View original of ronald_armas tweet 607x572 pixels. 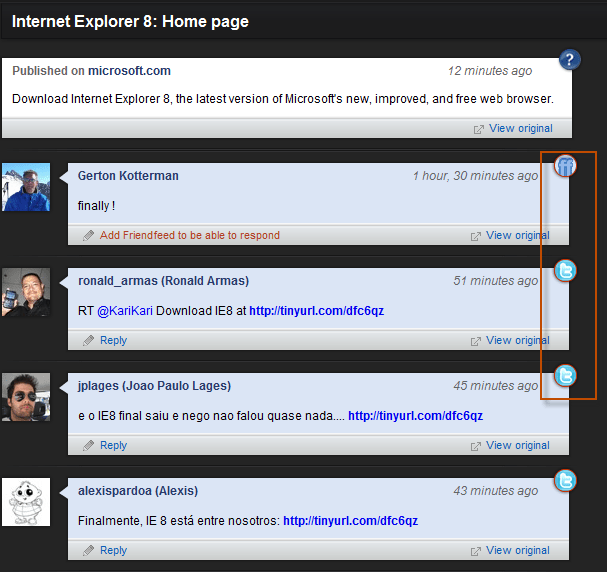click(x=518, y=340)
